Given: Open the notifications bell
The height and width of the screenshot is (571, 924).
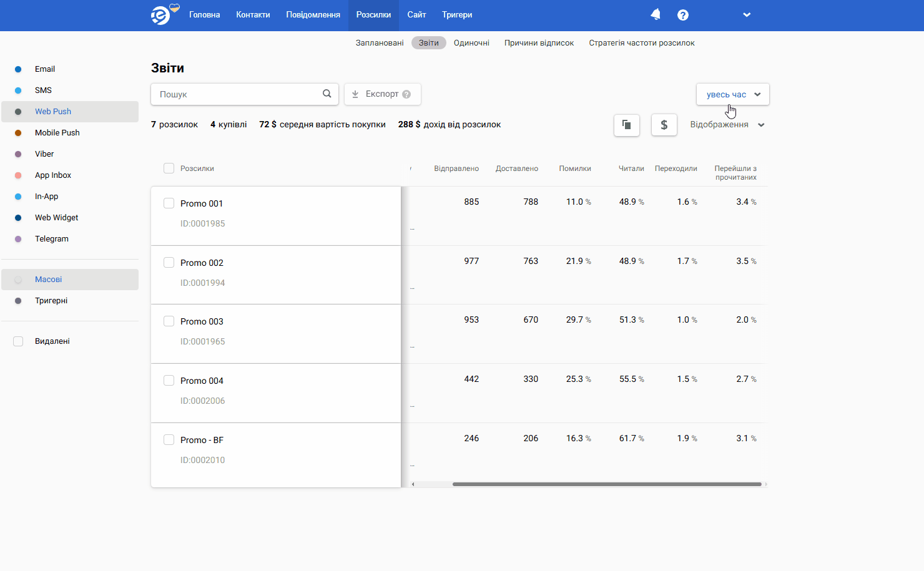Looking at the screenshot, I should point(656,14).
